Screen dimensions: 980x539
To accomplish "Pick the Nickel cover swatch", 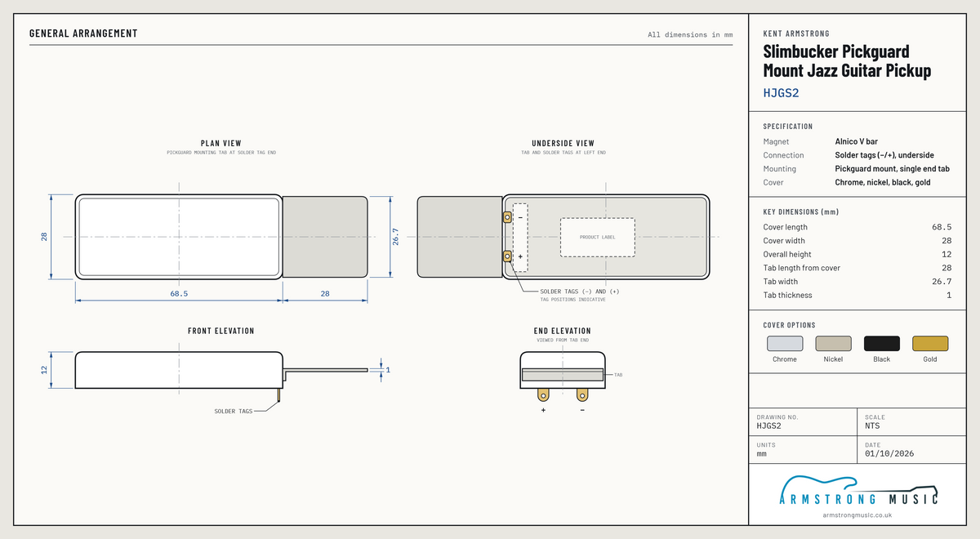I will point(833,344).
